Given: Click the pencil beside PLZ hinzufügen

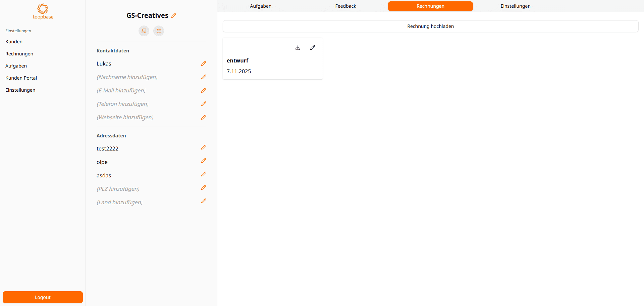Looking at the screenshot, I should (x=204, y=188).
